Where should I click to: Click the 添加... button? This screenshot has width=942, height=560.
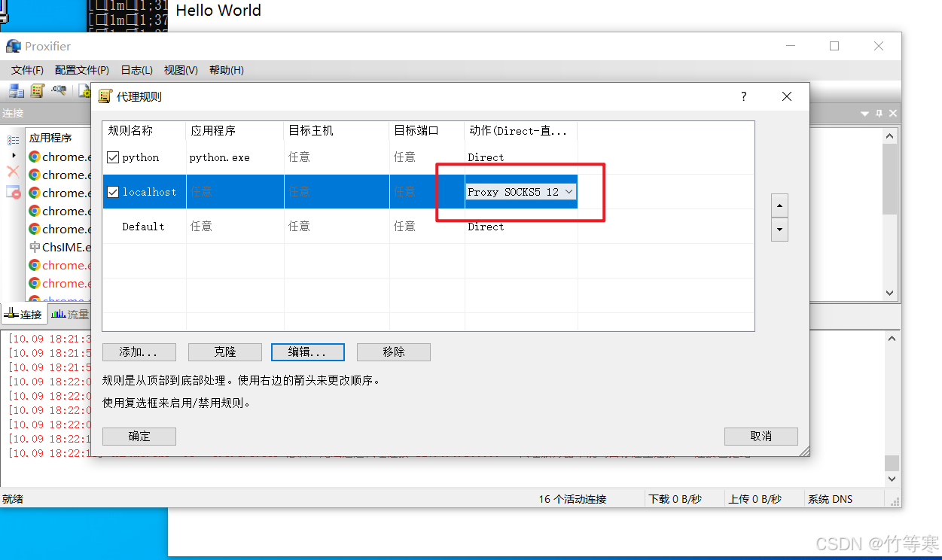pyautogui.click(x=139, y=352)
